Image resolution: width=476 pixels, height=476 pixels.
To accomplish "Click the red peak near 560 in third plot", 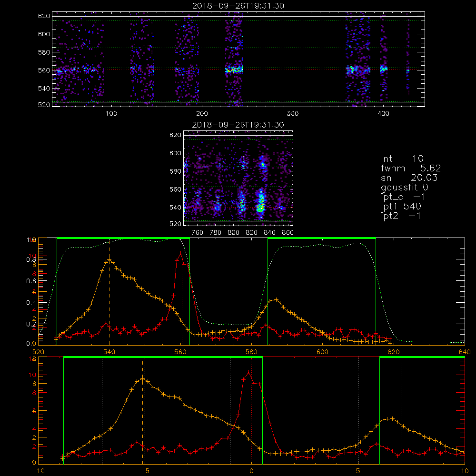I will 180,253.
